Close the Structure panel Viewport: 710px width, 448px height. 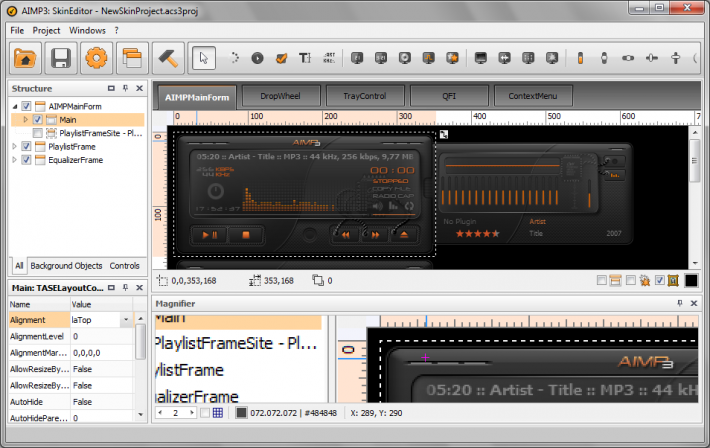139,88
